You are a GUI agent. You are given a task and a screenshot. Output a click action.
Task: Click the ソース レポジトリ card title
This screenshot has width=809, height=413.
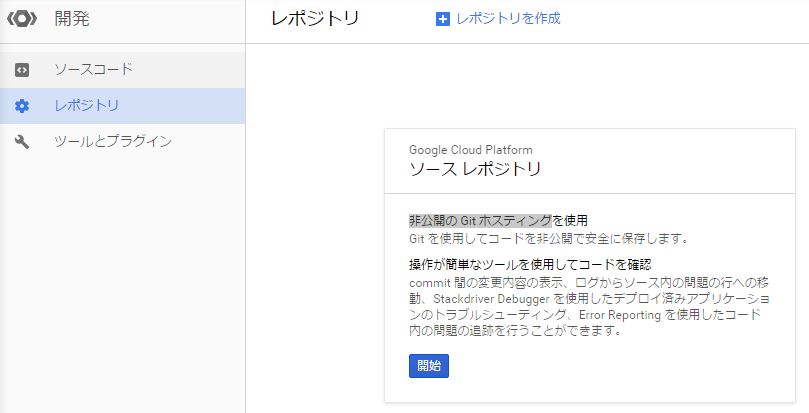click(x=475, y=169)
